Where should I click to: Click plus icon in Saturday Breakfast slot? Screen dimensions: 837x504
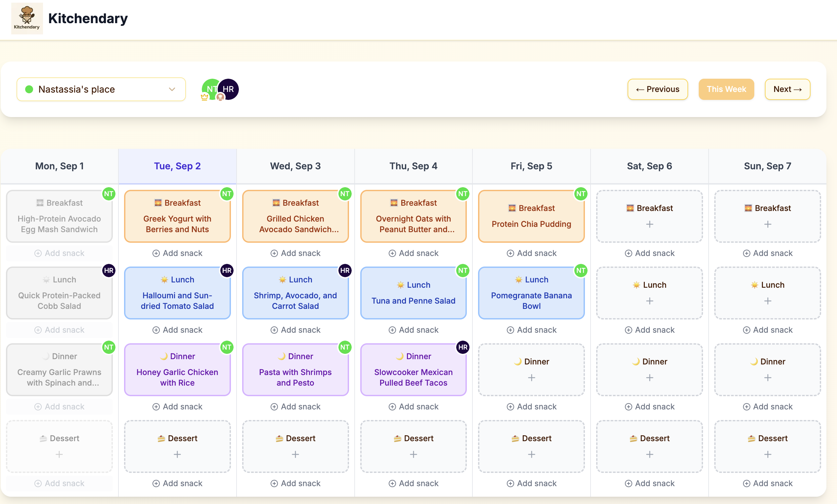point(649,224)
